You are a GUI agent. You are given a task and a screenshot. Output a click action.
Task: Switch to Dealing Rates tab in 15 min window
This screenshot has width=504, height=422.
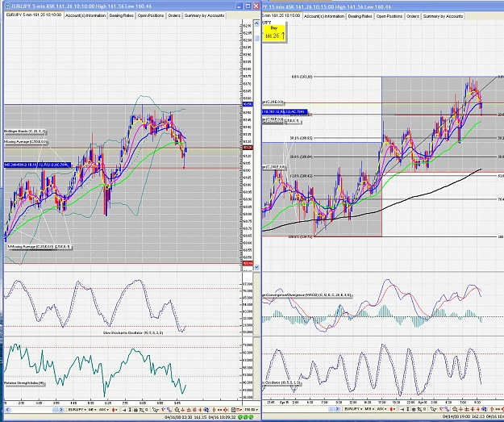pyautogui.click(x=360, y=16)
